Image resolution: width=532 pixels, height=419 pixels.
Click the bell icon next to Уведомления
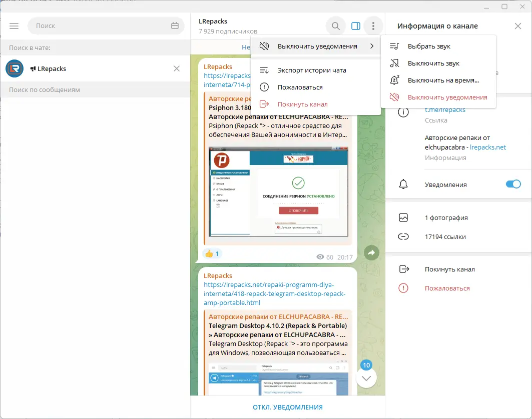[404, 184]
